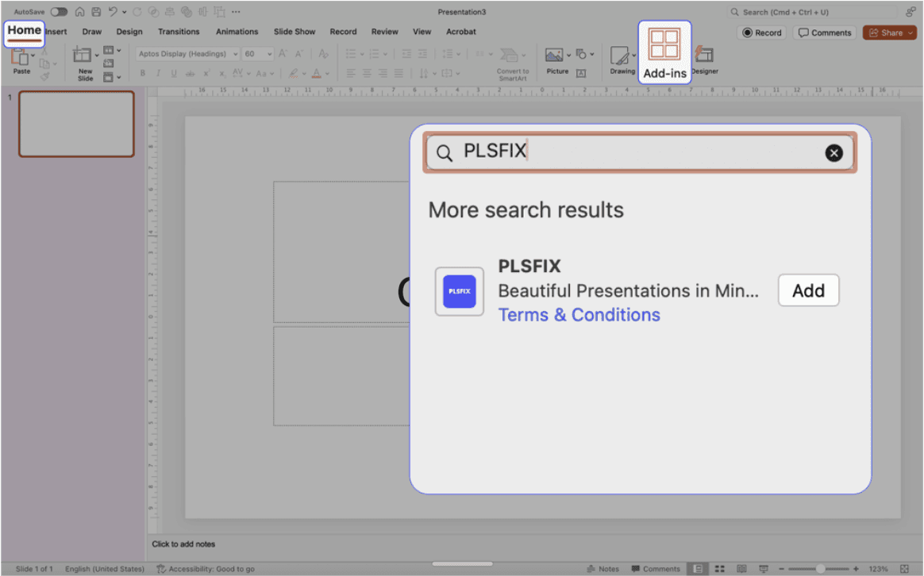Start Slide Show from status bar icon
924x576 pixels.
pos(763,569)
